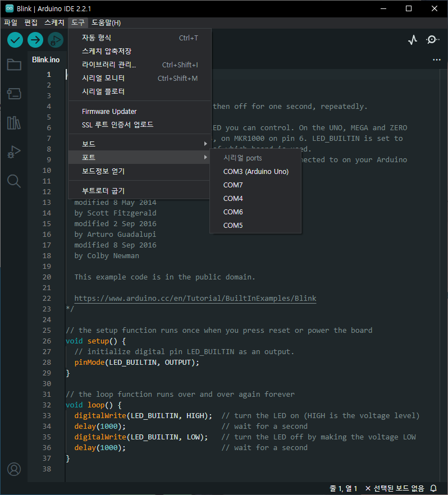Click the Upload arrow button

pyautogui.click(x=35, y=40)
